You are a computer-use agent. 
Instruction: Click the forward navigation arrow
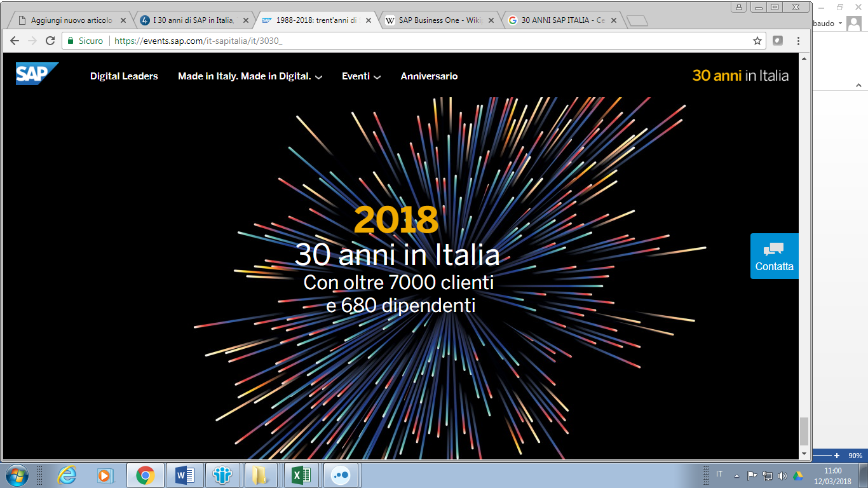(x=32, y=41)
